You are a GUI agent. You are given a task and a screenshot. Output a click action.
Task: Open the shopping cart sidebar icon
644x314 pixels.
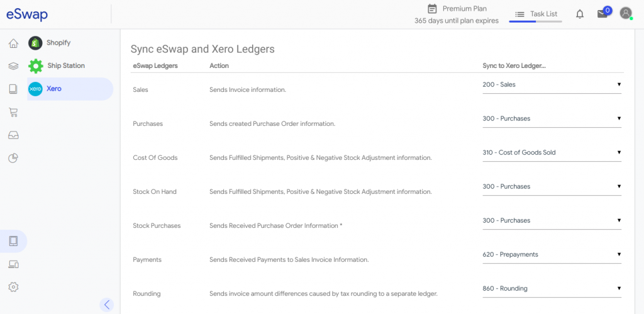point(13,112)
